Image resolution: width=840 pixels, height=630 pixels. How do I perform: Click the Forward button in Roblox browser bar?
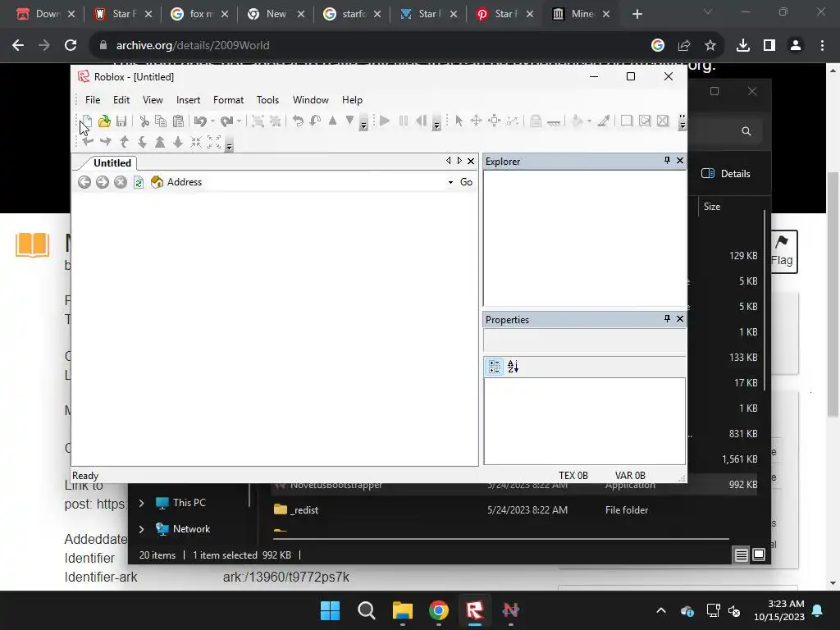pyautogui.click(x=103, y=182)
